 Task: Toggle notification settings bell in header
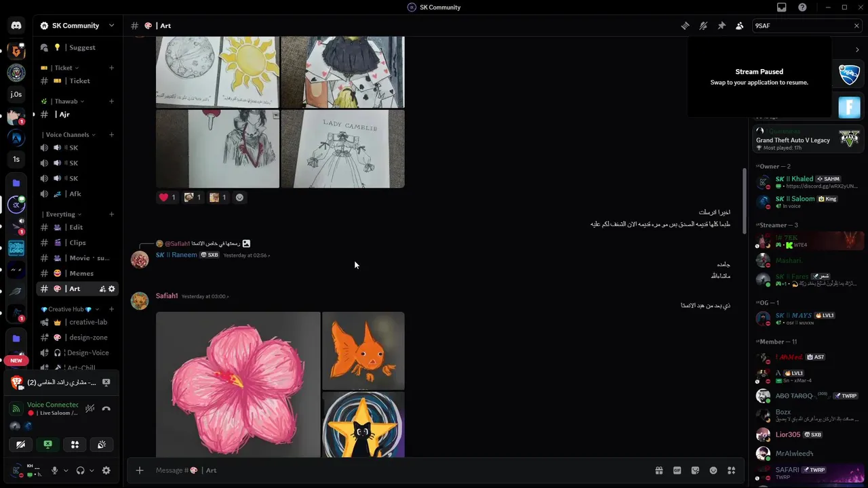click(704, 26)
